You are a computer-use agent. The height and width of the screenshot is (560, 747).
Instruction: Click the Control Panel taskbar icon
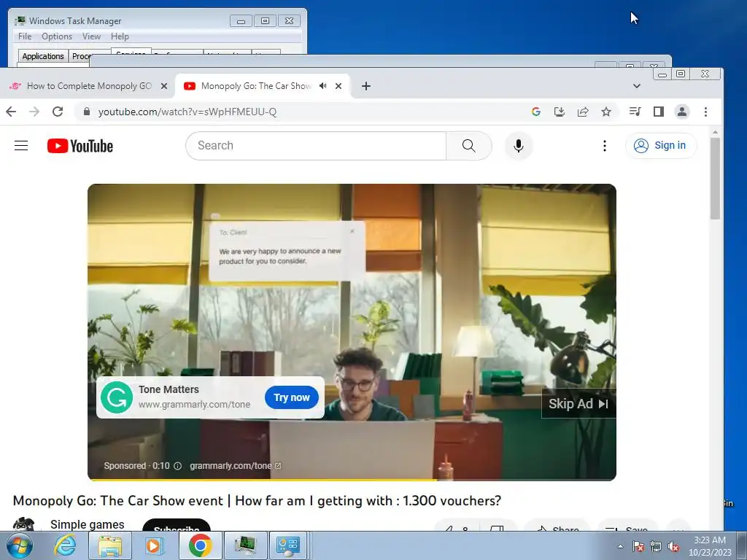288,545
